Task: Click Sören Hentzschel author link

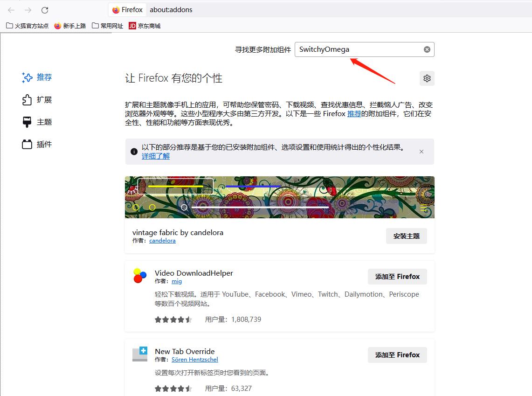Action: [194, 359]
